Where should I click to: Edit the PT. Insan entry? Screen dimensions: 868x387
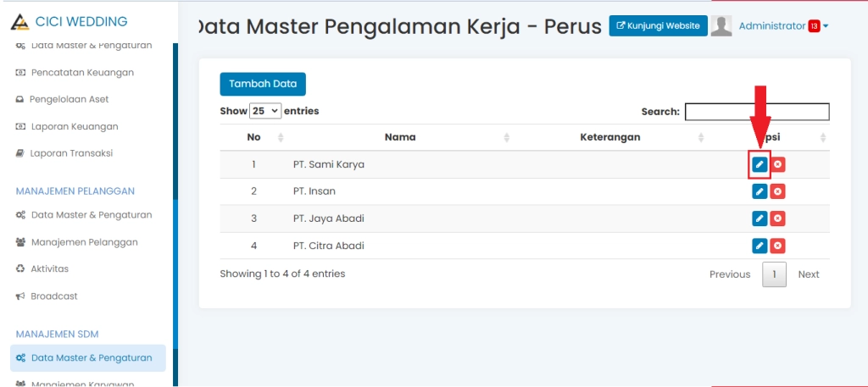(760, 191)
